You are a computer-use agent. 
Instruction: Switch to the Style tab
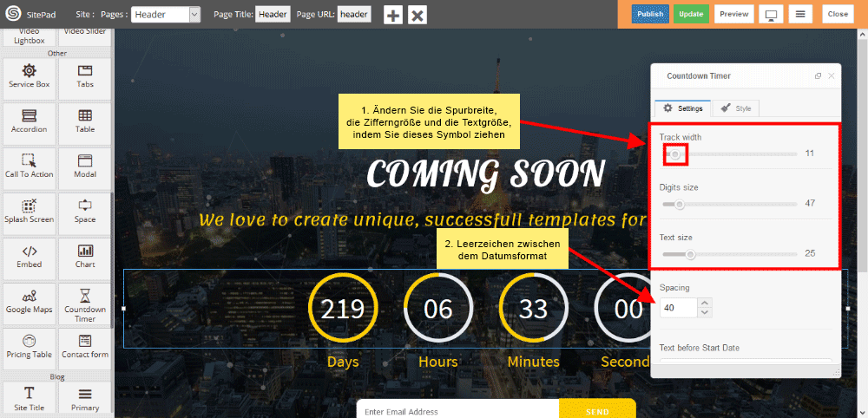(x=735, y=108)
